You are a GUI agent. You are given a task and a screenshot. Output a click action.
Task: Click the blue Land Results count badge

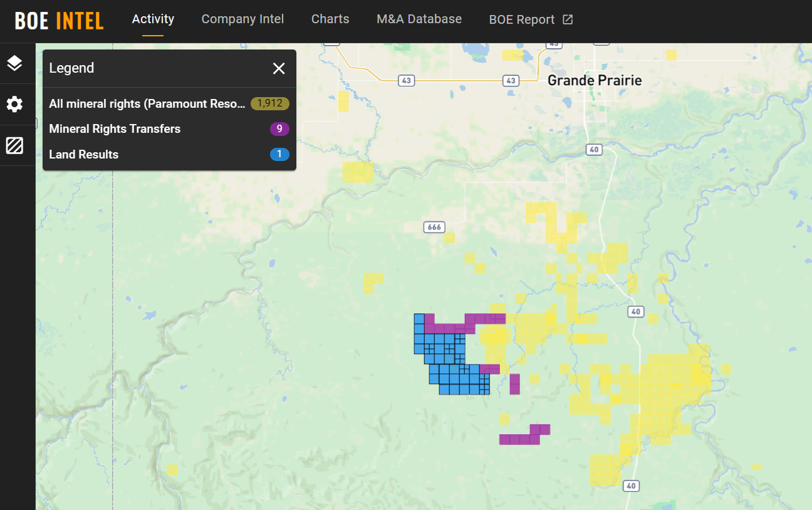279,154
